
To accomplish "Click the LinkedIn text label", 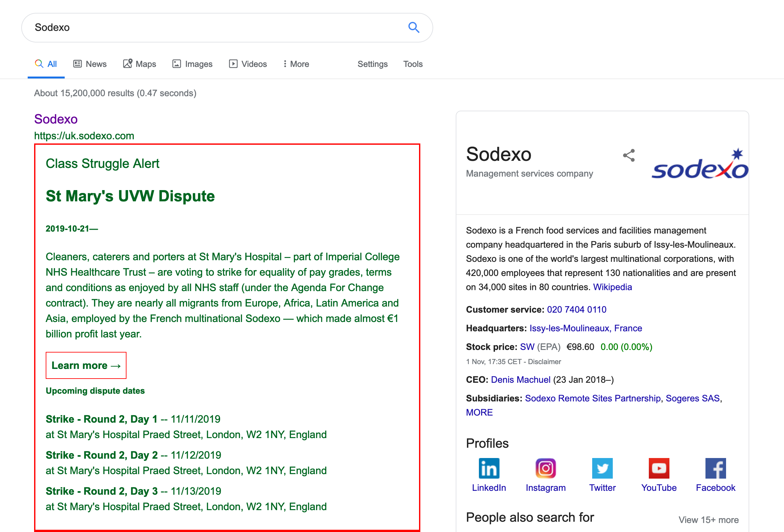I will click(489, 488).
